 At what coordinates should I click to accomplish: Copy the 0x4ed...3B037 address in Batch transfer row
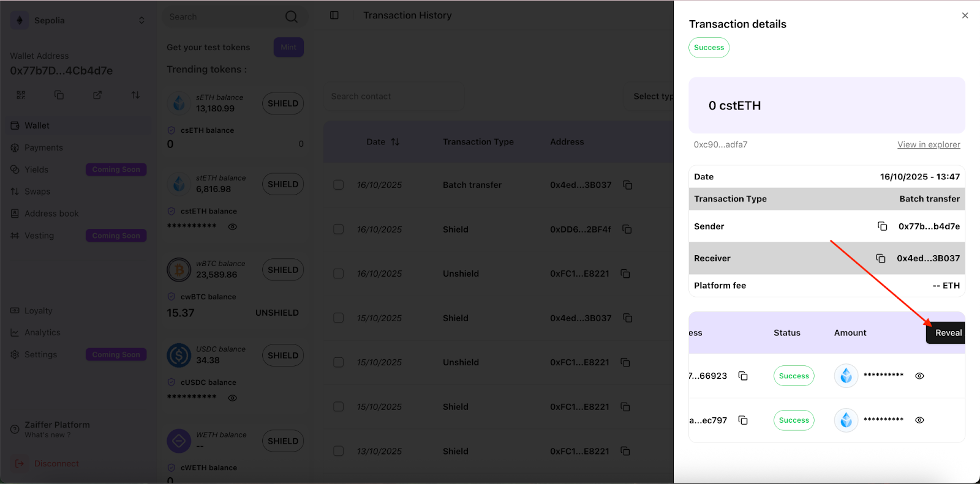[x=627, y=185]
